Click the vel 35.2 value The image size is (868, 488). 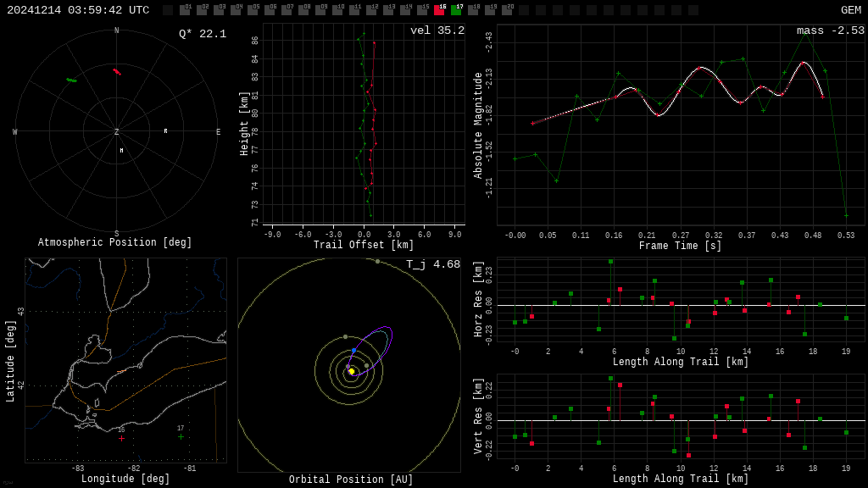coord(437,30)
